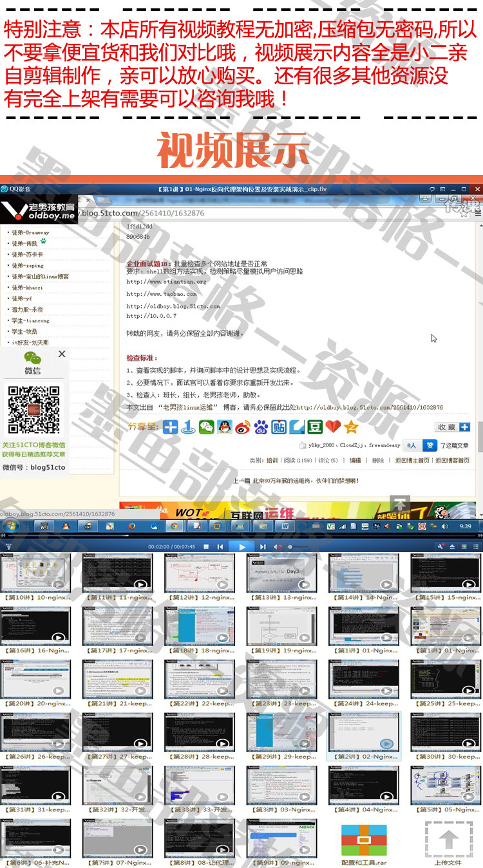Open Firefox from the taskbar
The image size is (483, 868).
tap(131, 526)
